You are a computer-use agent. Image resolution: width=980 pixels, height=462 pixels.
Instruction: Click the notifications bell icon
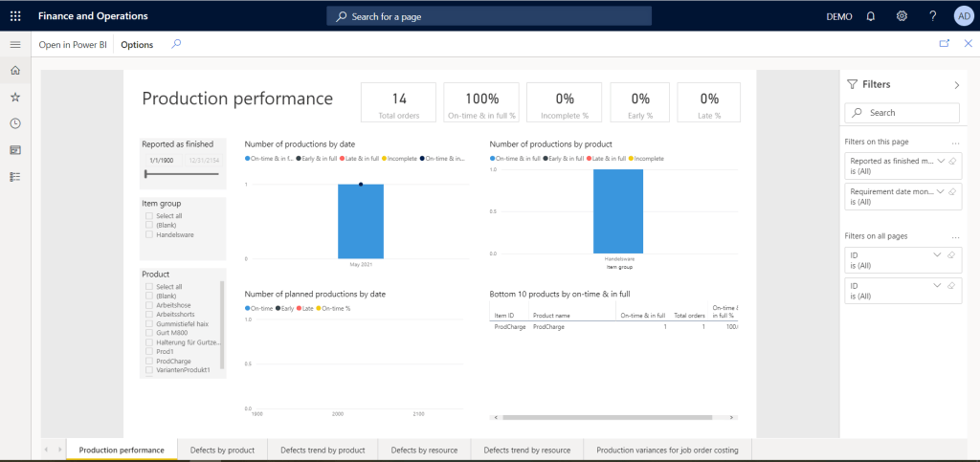click(x=870, y=16)
